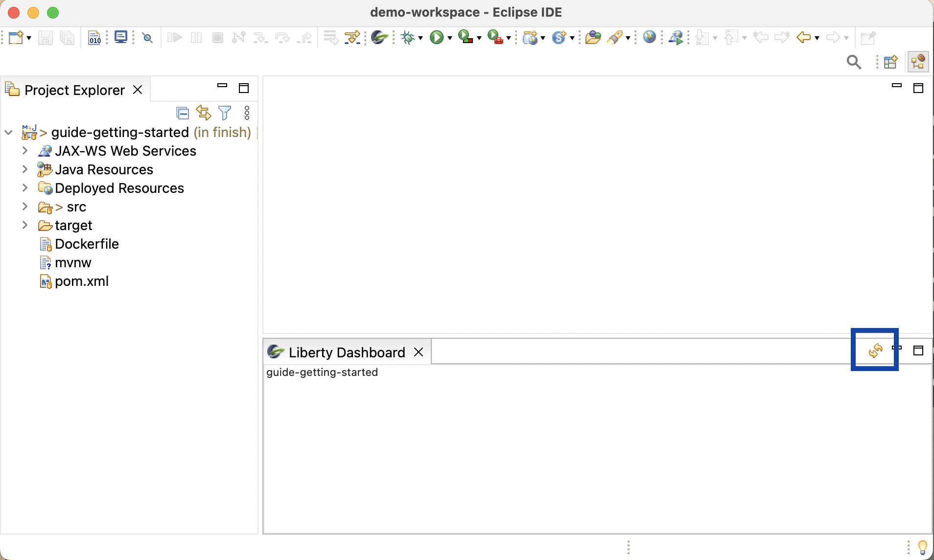This screenshot has width=934, height=560.
Task: Select guide-getting-started in Liberty Dashboard
Action: point(322,372)
